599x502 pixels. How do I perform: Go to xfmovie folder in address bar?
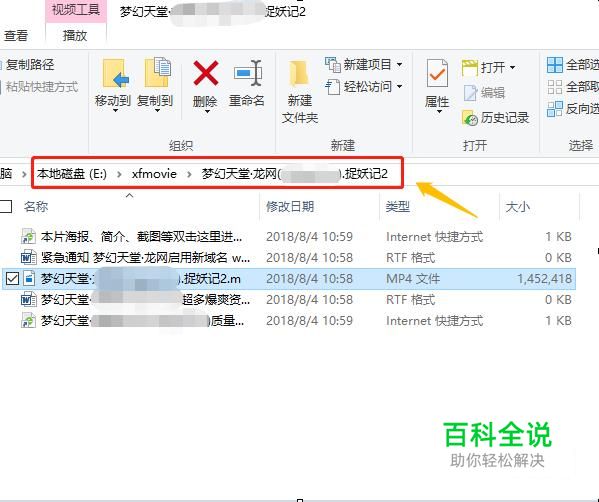(x=154, y=174)
